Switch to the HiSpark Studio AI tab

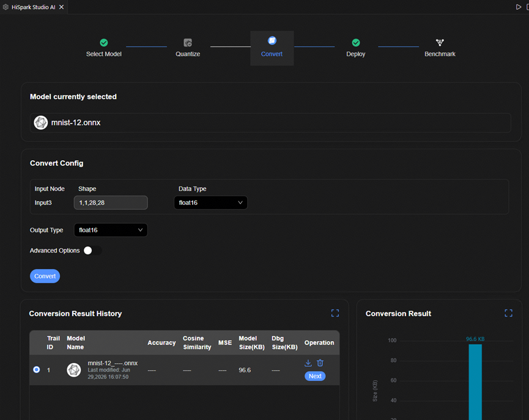coord(34,7)
